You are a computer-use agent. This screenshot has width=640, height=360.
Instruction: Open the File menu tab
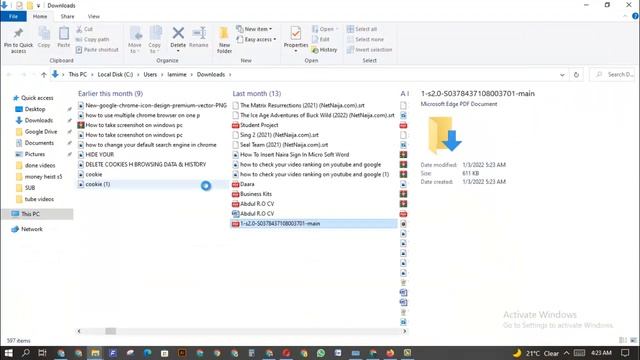[x=13, y=16]
